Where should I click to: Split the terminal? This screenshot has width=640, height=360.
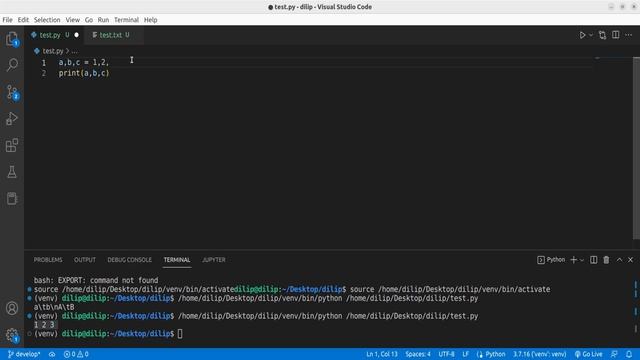pos(593,260)
